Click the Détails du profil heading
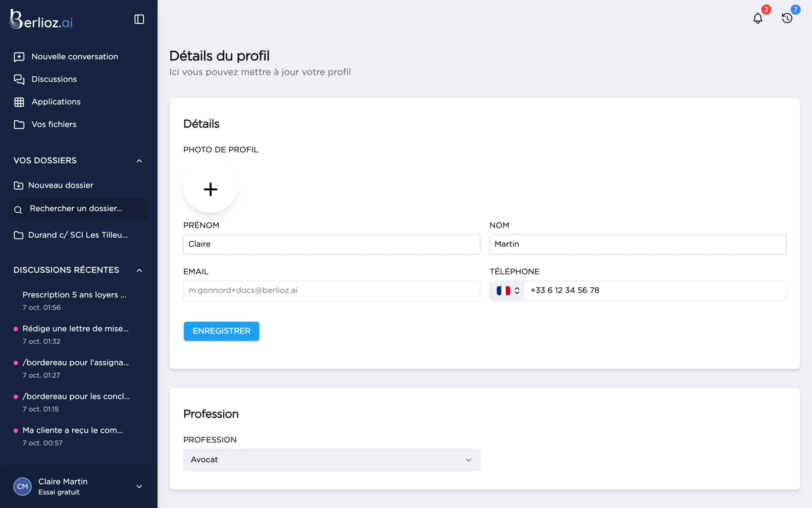Screen dimensions: 812x508 pyautogui.click(x=219, y=56)
